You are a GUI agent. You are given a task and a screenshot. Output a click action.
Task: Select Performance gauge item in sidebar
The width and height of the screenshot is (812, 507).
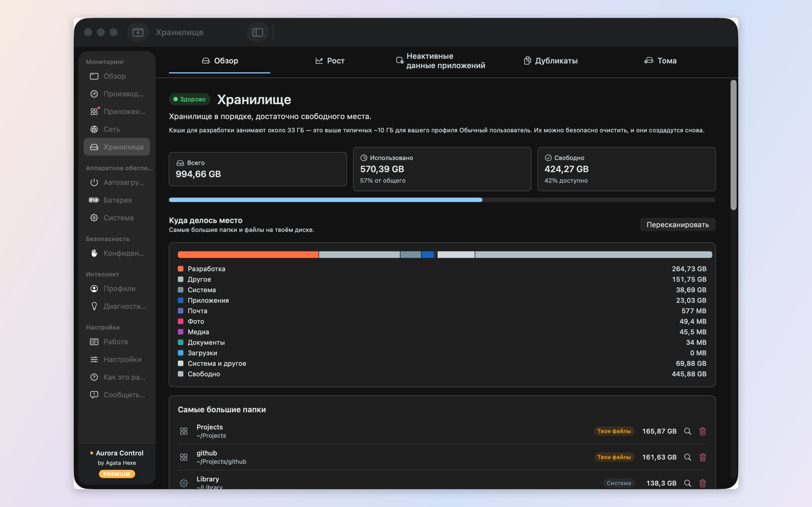click(117, 94)
